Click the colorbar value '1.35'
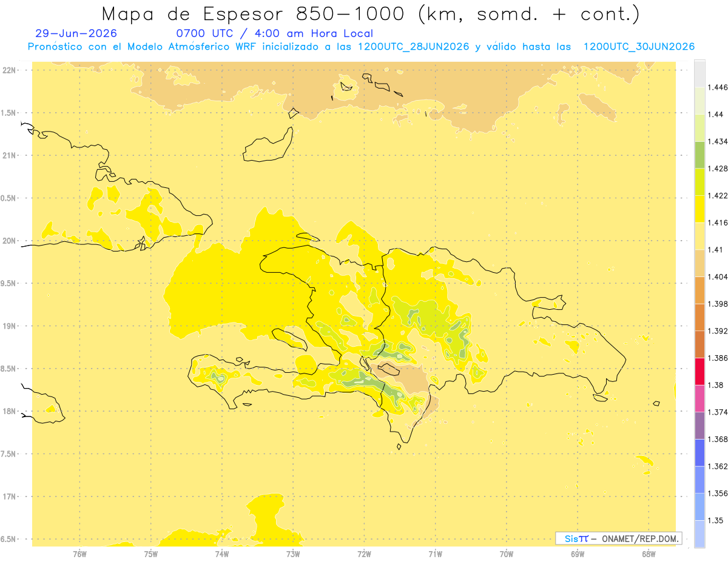This screenshot has height=562, width=728. pos(715,520)
